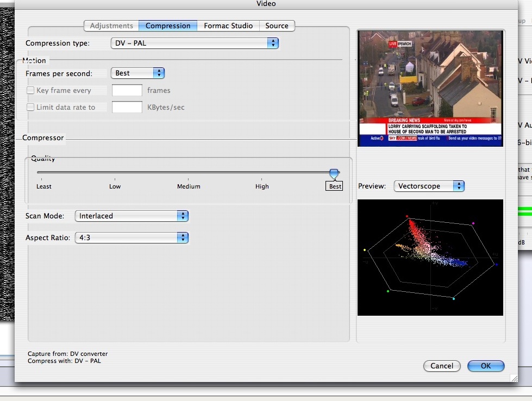
Task: Enable the Key frame every checkbox
Action: [x=30, y=90]
